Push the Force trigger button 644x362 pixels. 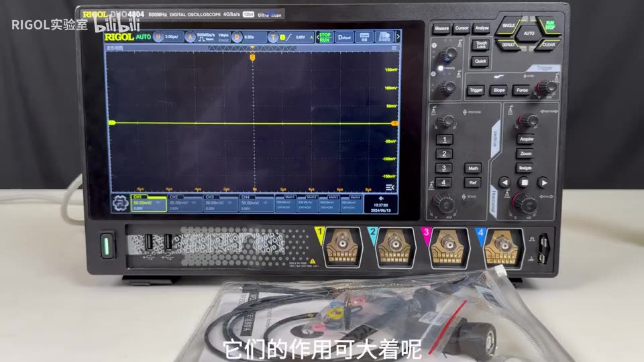point(522,90)
